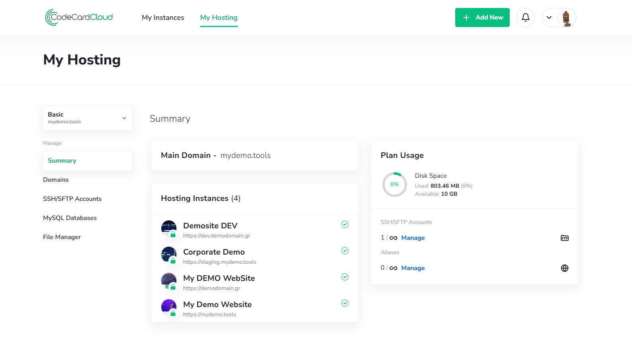The width and height of the screenshot is (632, 364).
Task: Click the FTP icon in SSH/SFTP Accounts
Action: 564,238
